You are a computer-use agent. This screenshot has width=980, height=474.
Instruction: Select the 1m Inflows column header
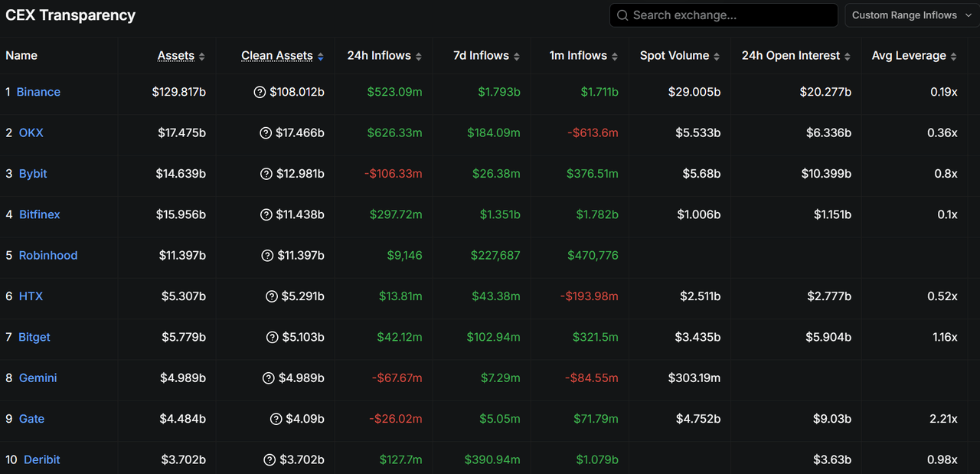[x=579, y=55]
